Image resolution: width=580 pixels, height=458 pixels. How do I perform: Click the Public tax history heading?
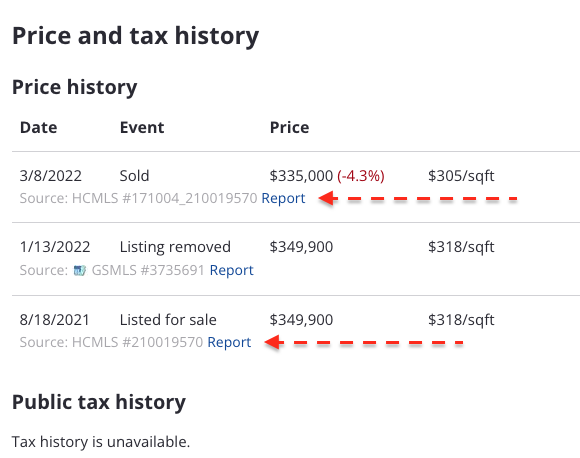[x=99, y=402]
